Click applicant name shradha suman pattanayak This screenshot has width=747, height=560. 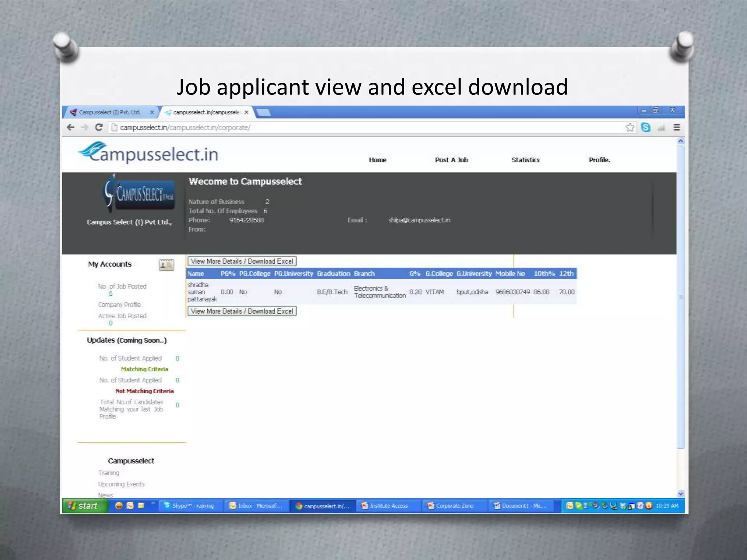202,292
